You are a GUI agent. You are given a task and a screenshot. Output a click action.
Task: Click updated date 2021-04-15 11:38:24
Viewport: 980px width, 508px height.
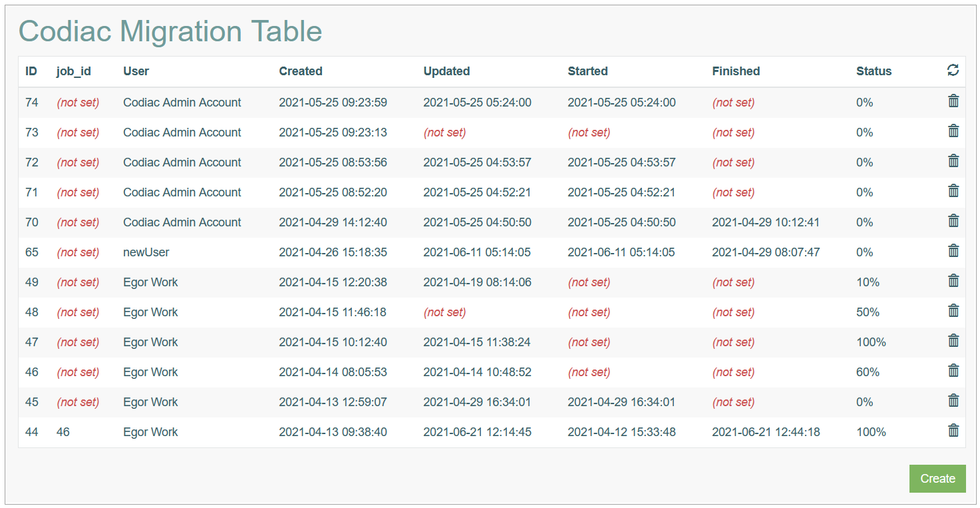(x=477, y=342)
